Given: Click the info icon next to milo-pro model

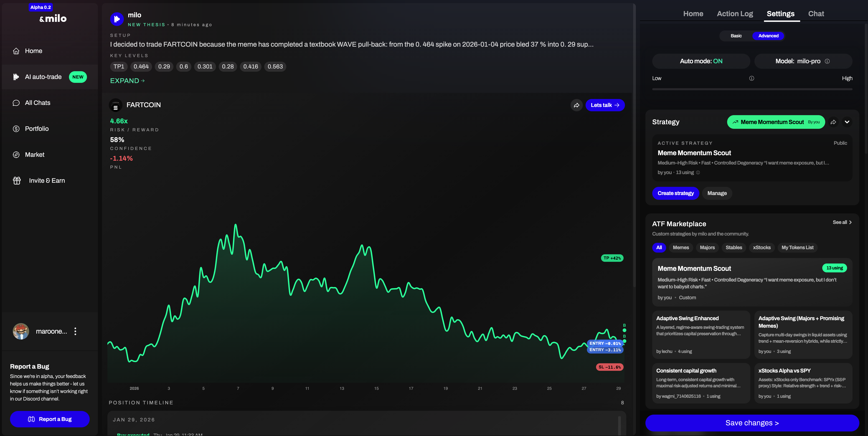Looking at the screenshot, I should pos(827,61).
